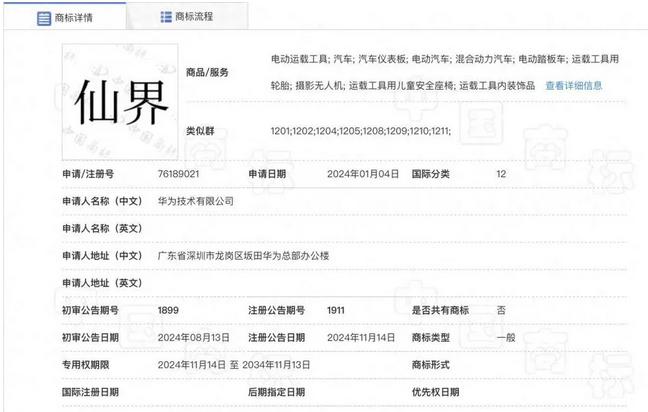
Task: Click the 优先权日期 label
Action: pyautogui.click(x=436, y=392)
